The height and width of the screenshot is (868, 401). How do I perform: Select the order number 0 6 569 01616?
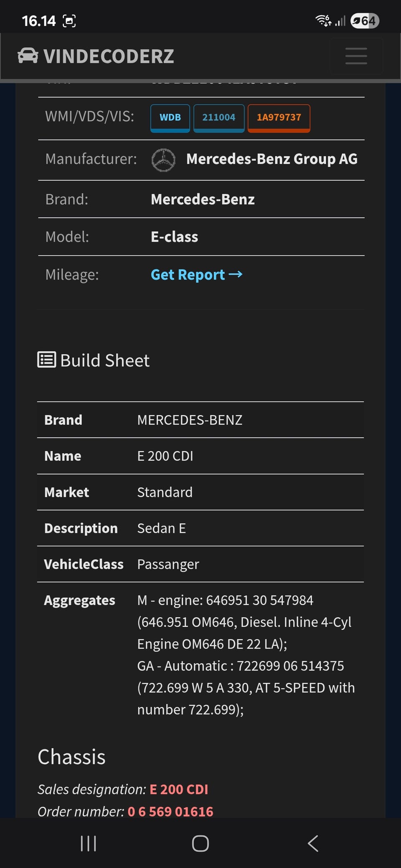pyautogui.click(x=170, y=812)
